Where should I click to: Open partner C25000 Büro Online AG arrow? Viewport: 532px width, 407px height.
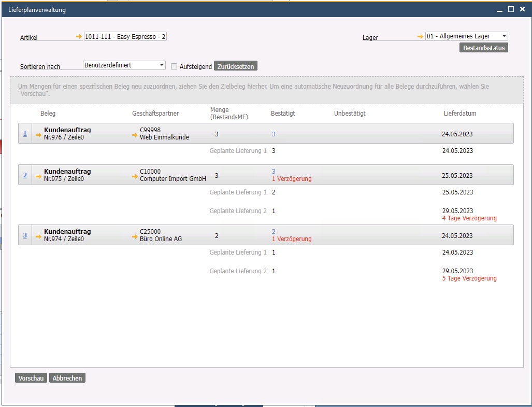(135, 237)
